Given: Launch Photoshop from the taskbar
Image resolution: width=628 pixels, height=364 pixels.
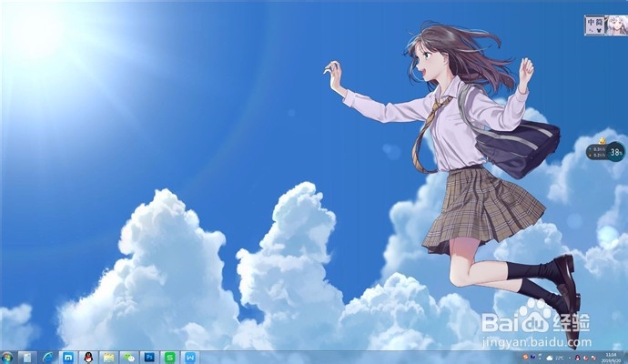Looking at the screenshot, I should pyautogui.click(x=150, y=358).
